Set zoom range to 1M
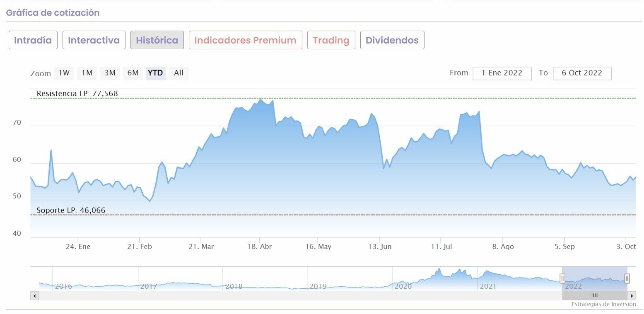The height and width of the screenshot is (314, 644). (87, 73)
